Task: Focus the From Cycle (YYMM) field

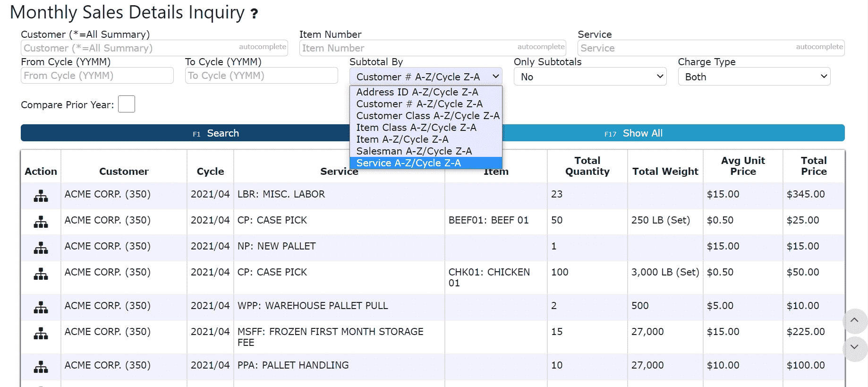Action: (97, 75)
